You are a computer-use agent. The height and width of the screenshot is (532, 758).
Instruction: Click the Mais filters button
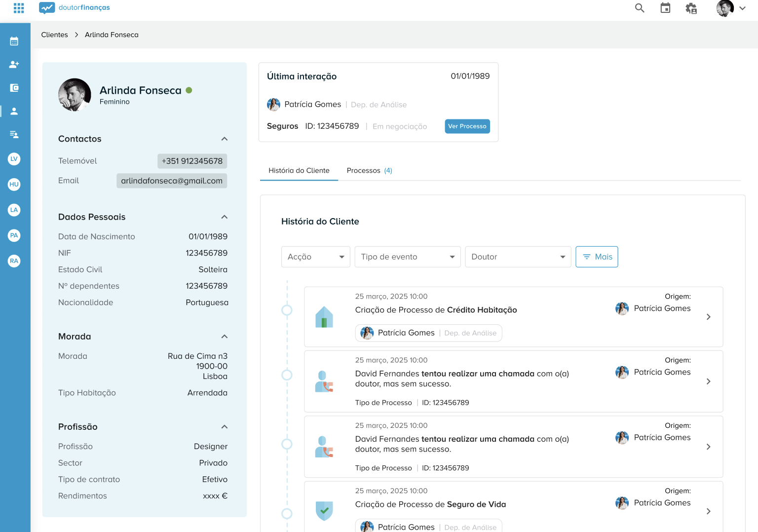point(597,257)
